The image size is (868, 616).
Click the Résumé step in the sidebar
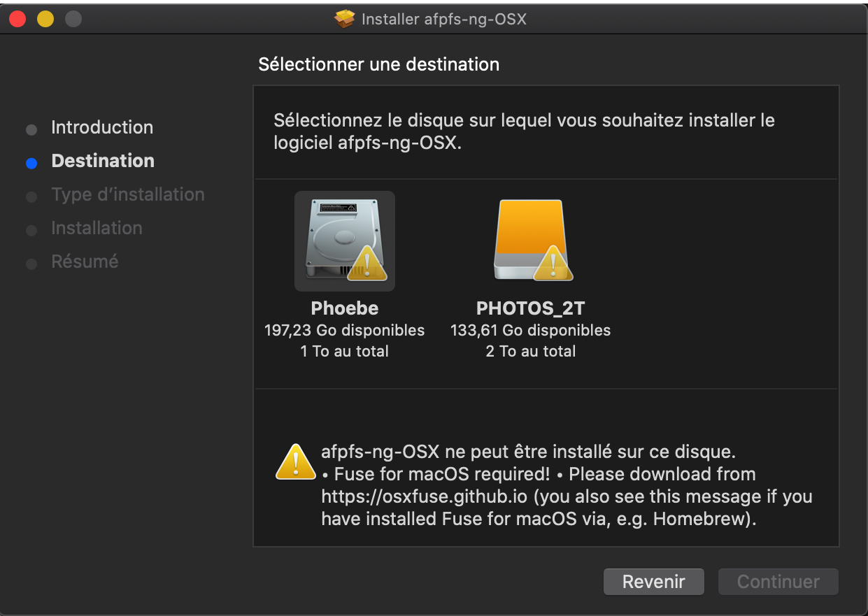[x=85, y=262]
